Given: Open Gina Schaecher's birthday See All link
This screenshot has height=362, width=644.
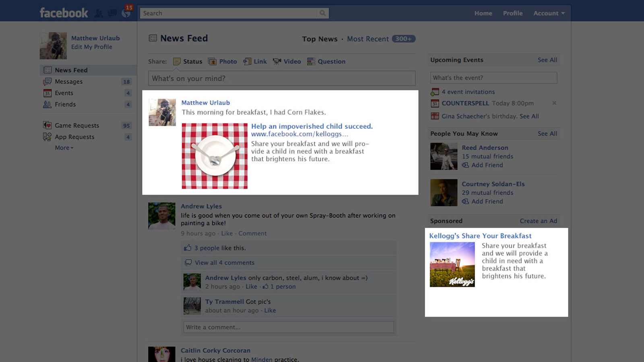Looking at the screenshot, I should [529, 116].
